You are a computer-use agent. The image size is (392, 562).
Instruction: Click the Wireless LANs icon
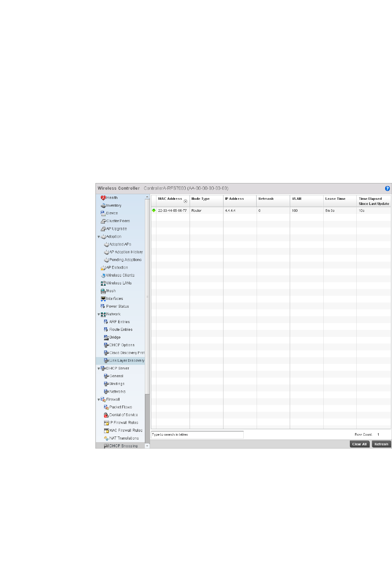(103, 283)
